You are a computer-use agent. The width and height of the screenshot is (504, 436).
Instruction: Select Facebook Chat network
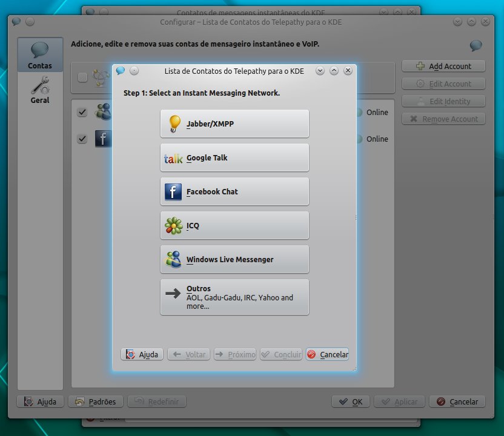pos(234,191)
